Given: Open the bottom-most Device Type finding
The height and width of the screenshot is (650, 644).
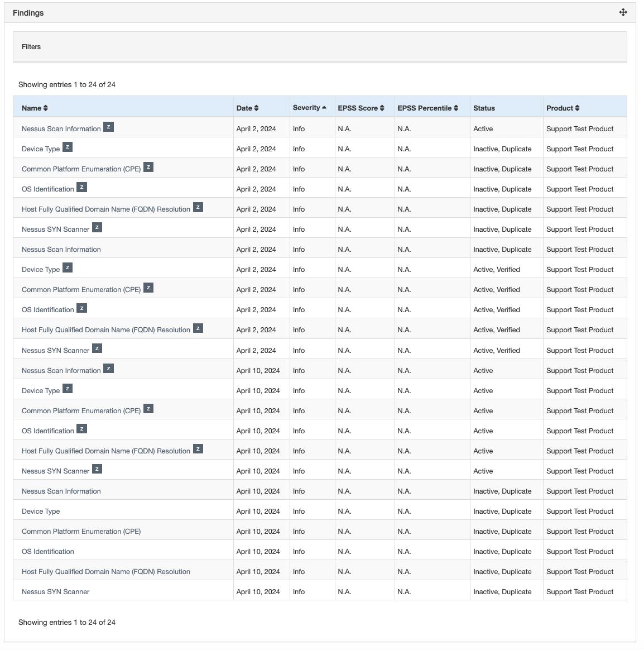Looking at the screenshot, I should (41, 512).
